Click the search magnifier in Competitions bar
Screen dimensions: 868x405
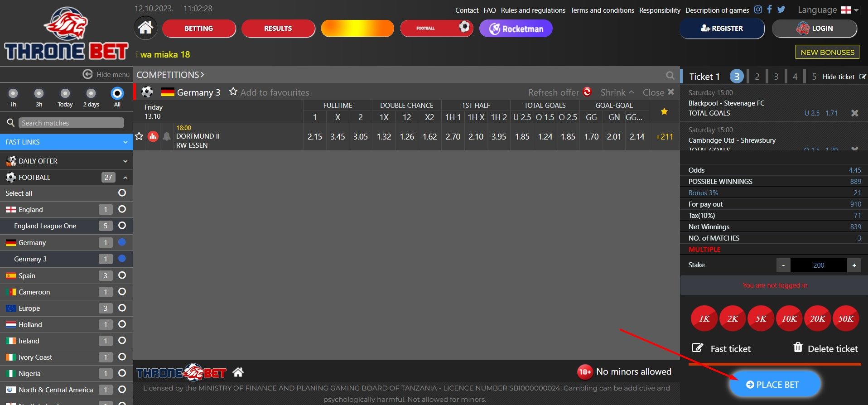[x=670, y=75]
